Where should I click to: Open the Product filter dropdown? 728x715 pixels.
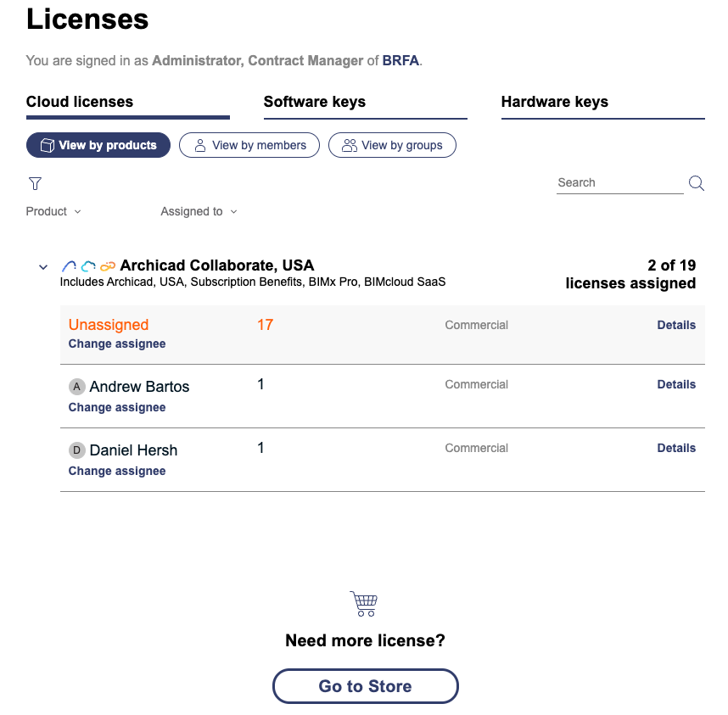[x=53, y=212]
